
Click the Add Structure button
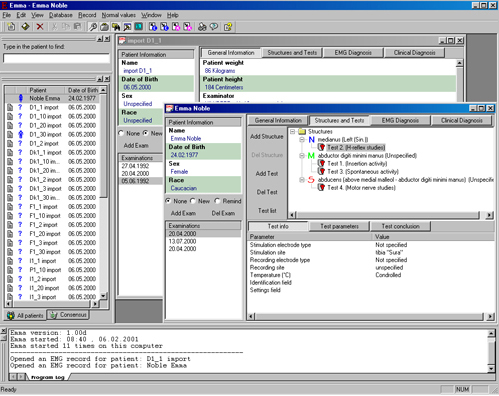pyautogui.click(x=267, y=136)
